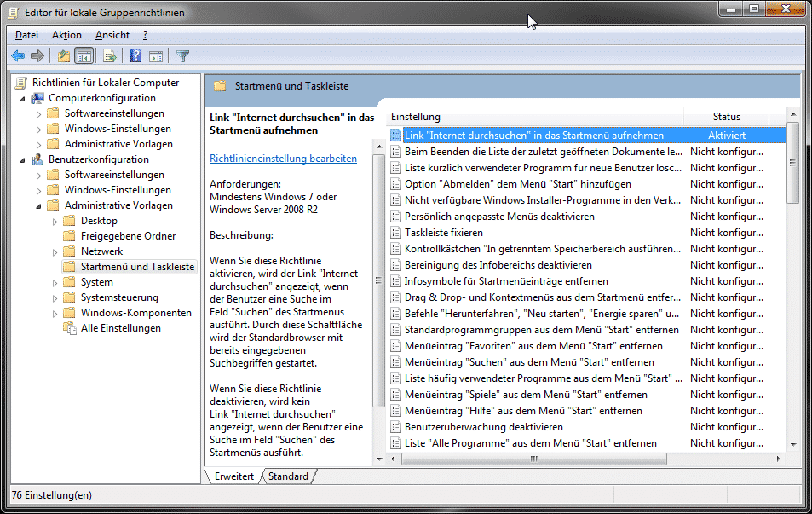Image resolution: width=812 pixels, height=514 pixels.
Task: Sort by the Einstellung column header
Action: pos(537,117)
